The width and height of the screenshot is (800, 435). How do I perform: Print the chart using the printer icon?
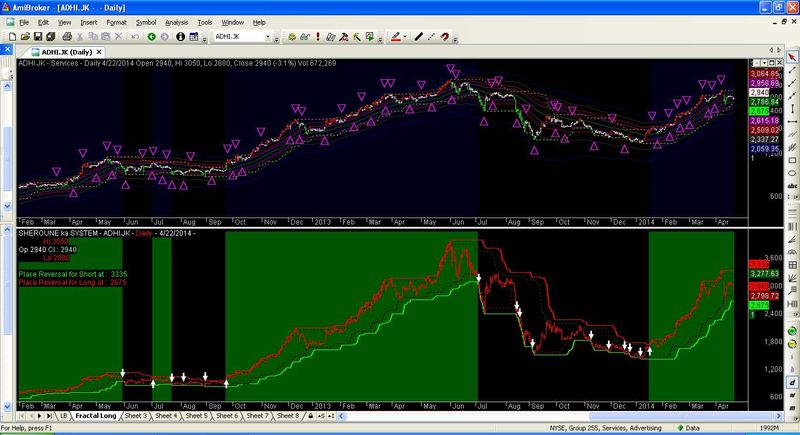(x=67, y=37)
